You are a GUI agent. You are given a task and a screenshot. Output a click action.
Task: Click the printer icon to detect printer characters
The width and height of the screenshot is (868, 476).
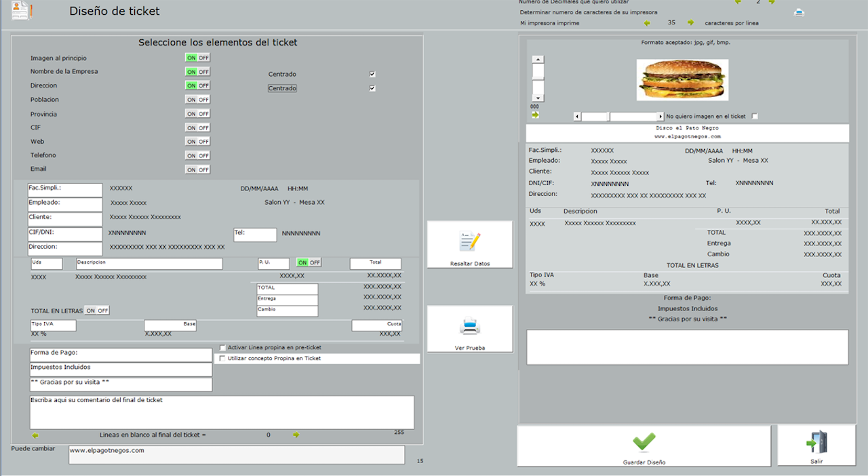click(x=799, y=12)
